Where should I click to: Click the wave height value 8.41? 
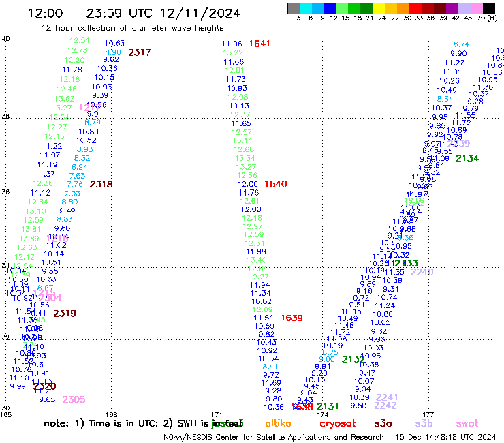point(270,367)
